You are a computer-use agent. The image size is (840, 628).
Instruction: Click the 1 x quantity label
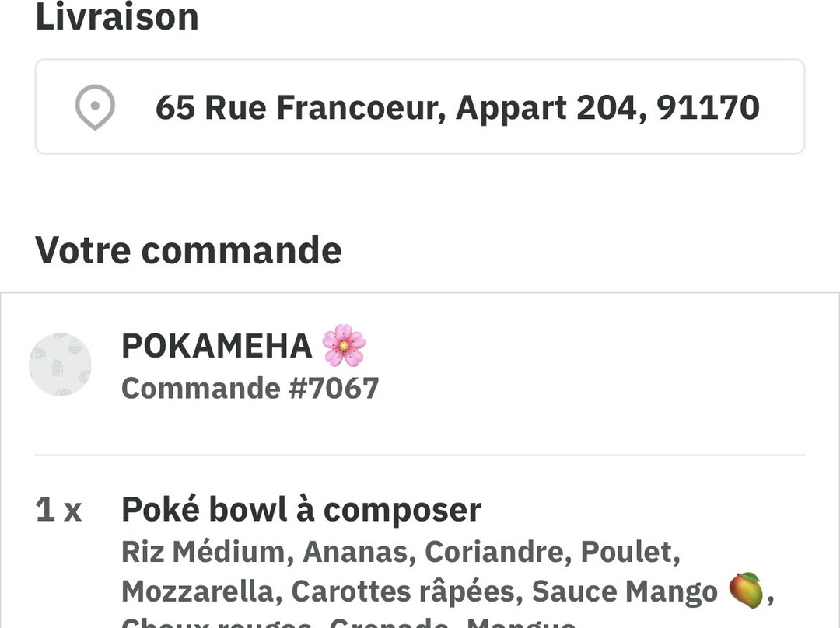point(58,510)
